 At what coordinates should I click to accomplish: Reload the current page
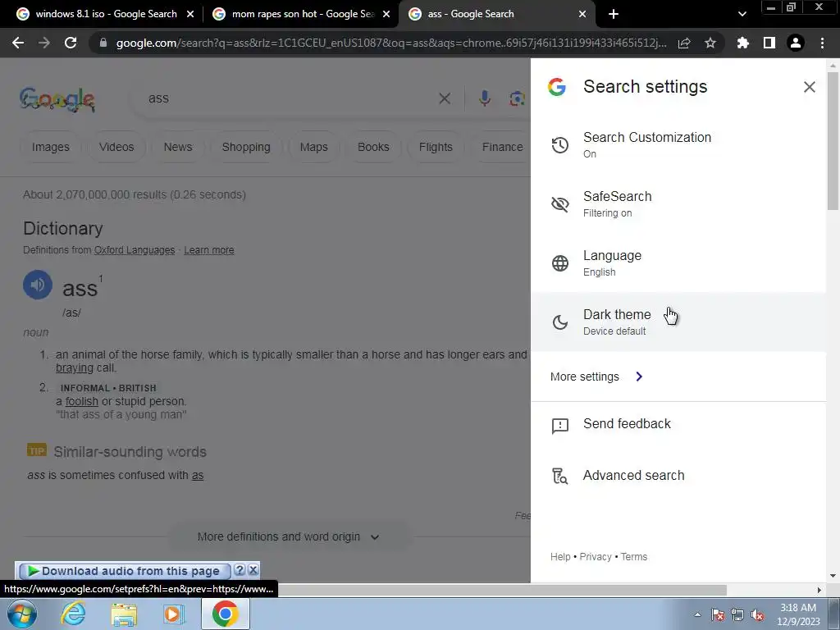pyautogui.click(x=71, y=43)
